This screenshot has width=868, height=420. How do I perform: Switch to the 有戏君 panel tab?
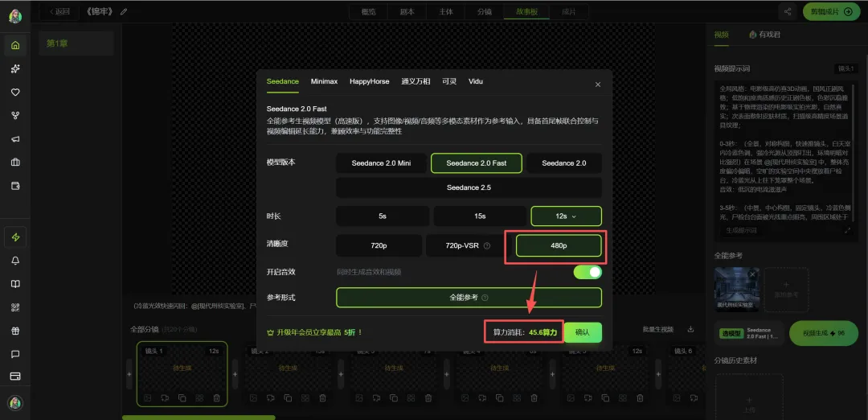tap(764, 35)
